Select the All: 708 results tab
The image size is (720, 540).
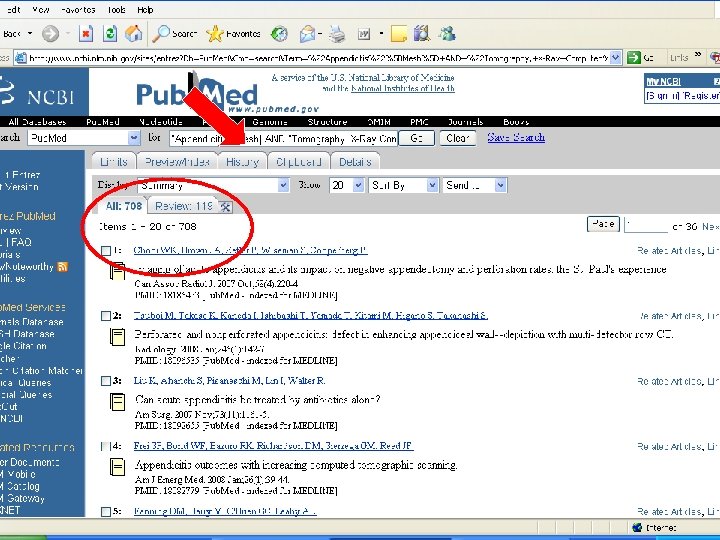tap(124, 206)
